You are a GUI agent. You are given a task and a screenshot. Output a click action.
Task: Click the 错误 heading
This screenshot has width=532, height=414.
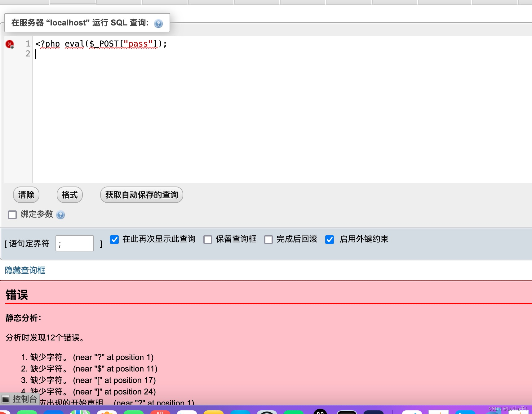[17, 295]
